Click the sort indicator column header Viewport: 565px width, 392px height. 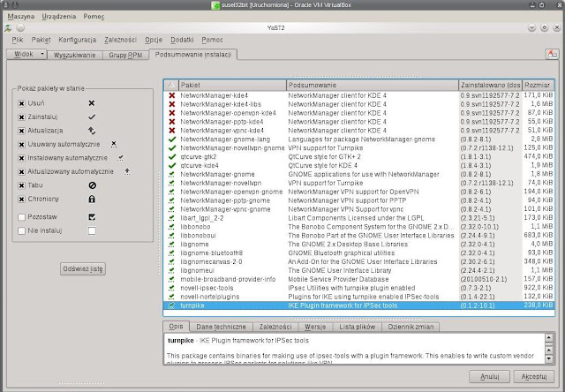171,85
